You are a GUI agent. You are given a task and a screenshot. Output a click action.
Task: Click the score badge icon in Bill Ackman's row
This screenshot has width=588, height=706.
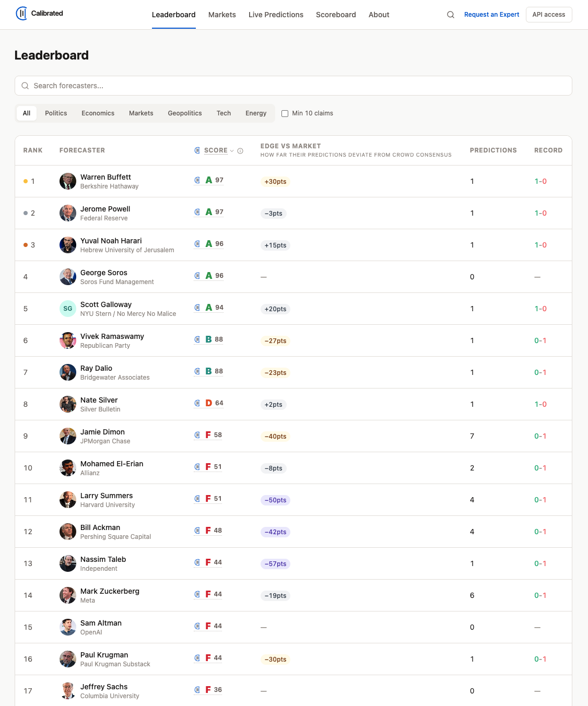pos(197,531)
